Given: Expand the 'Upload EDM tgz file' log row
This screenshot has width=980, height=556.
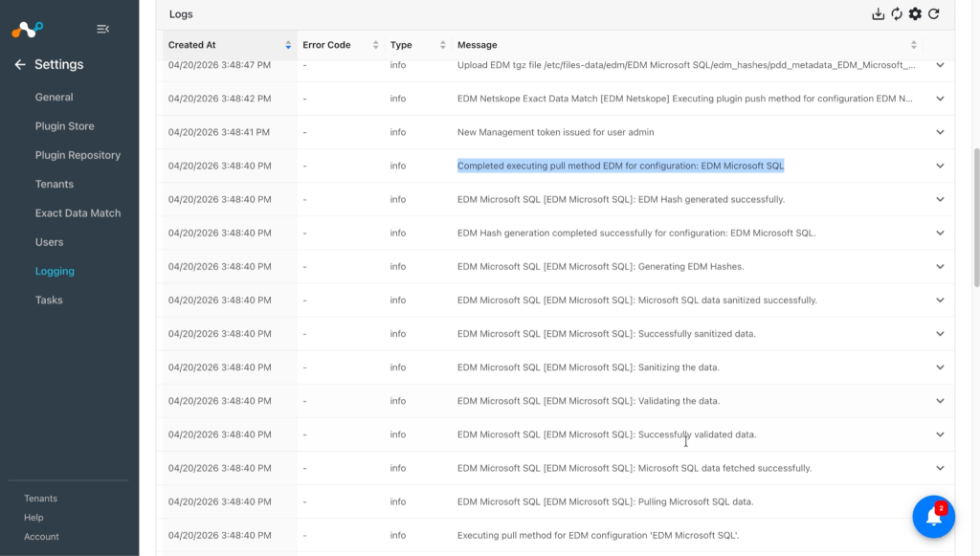Looking at the screenshot, I should (940, 65).
